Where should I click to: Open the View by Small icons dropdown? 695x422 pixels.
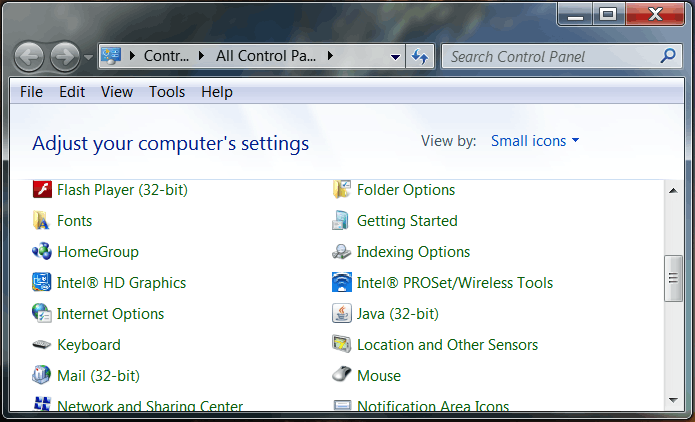tap(535, 141)
